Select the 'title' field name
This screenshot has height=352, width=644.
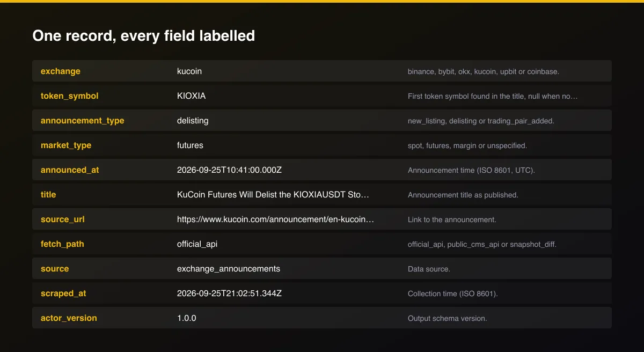coord(48,195)
